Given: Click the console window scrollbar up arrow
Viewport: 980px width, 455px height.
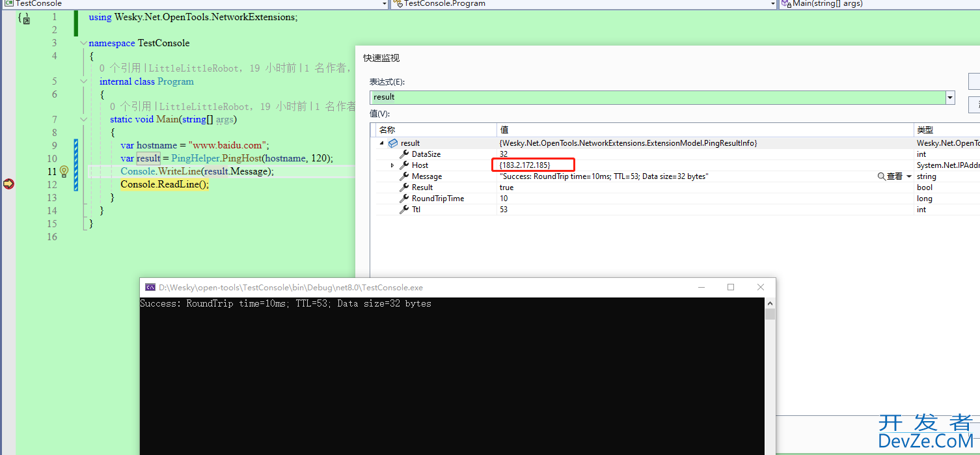Looking at the screenshot, I should pos(770,303).
